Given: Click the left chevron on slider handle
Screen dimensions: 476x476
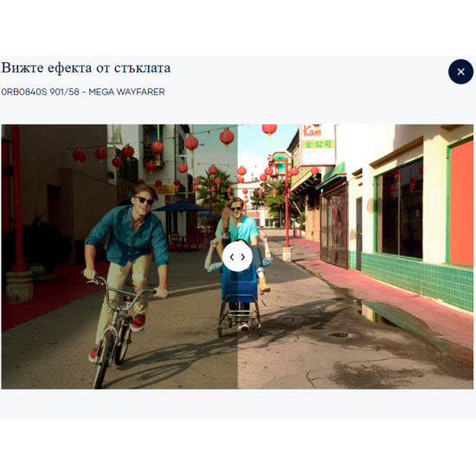Looking at the screenshot, I should tap(232, 257).
